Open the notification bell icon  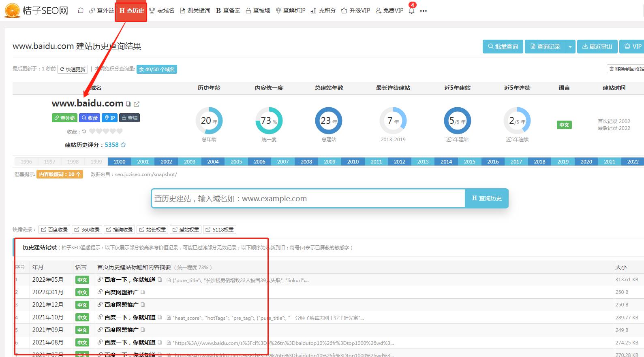pyautogui.click(x=411, y=11)
